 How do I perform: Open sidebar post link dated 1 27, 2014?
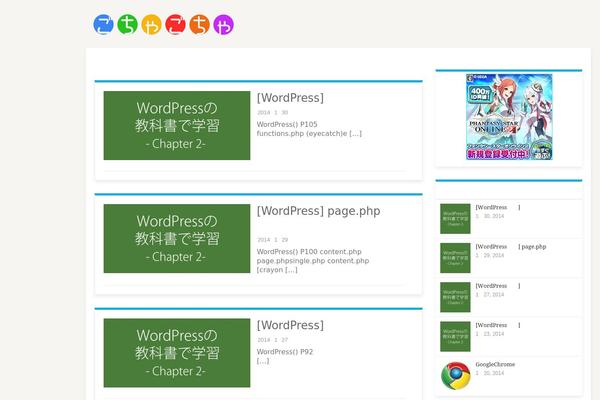point(498,286)
